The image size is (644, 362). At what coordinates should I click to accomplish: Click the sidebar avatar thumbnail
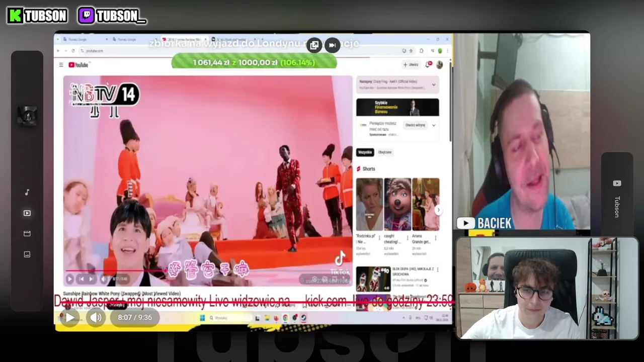tap(27, 116)
